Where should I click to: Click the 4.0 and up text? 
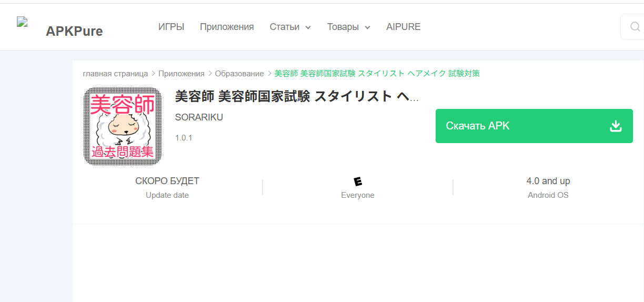(x=548, y=181)
